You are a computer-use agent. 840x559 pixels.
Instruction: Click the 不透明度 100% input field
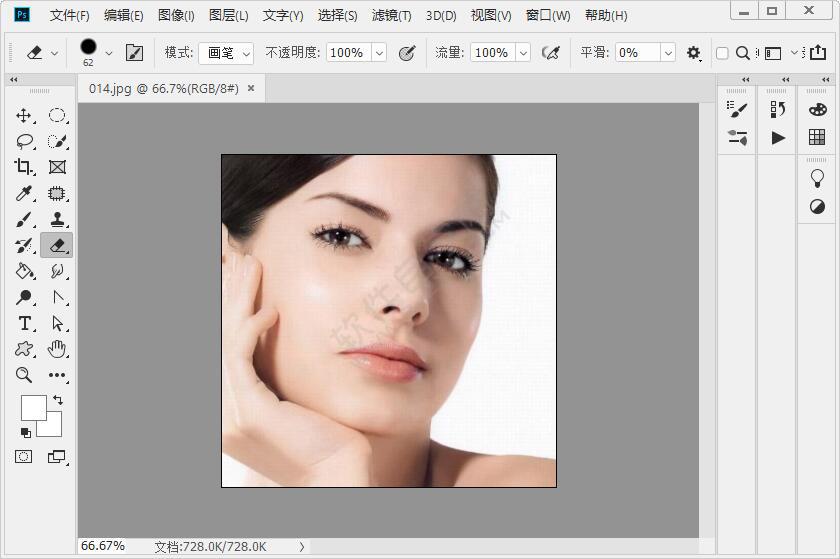click(x=349, y=53)
